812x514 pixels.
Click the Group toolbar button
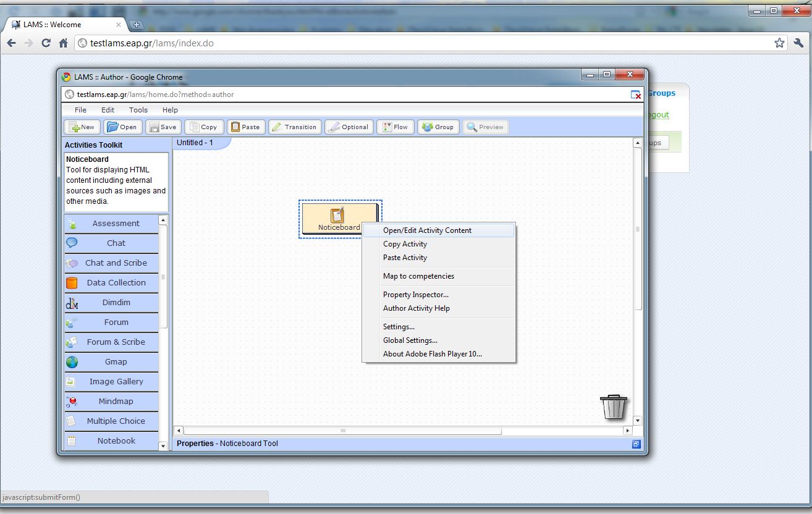point(438,127)
